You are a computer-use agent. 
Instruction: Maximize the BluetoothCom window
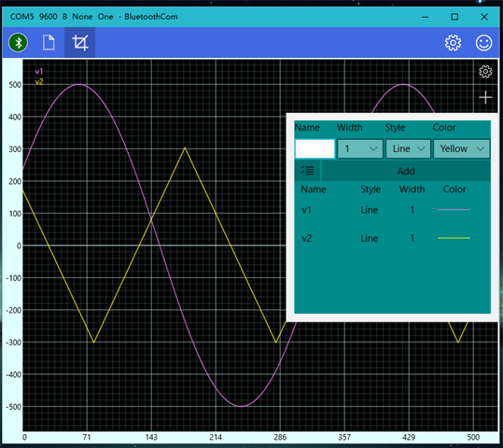(x=454, y=17)
